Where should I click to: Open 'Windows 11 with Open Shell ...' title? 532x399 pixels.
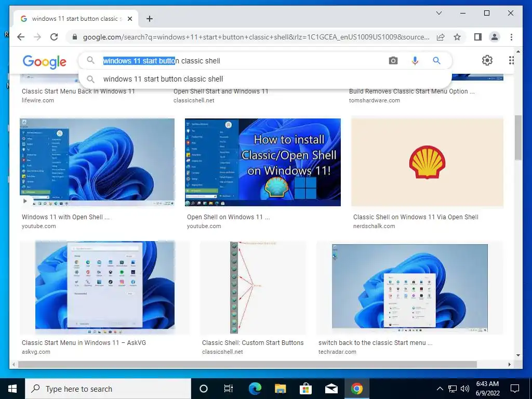click(65, 217)
